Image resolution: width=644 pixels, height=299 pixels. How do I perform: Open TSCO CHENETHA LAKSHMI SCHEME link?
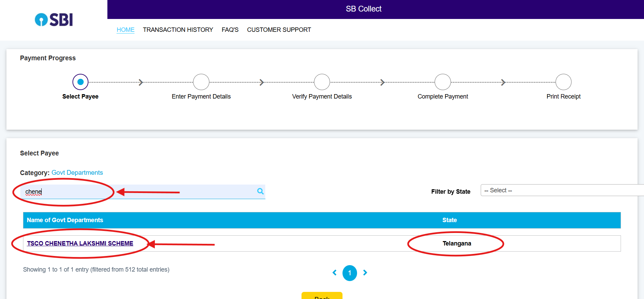(80, 243)
